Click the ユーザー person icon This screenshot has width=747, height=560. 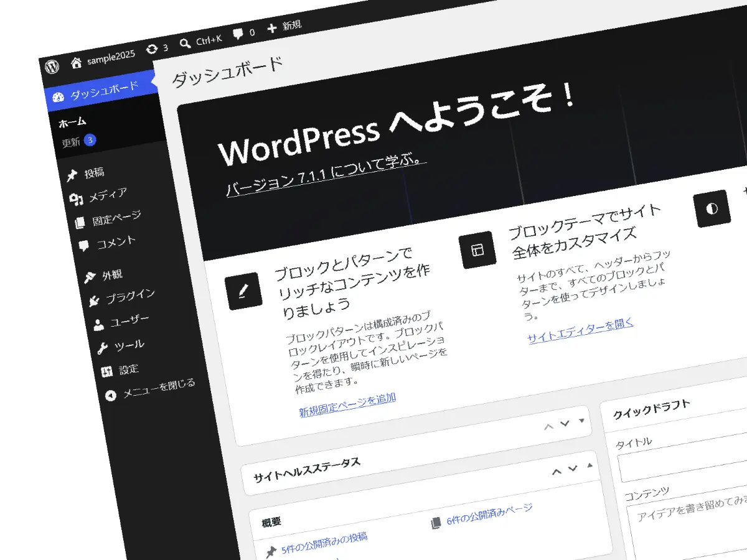click(x=98, y=324)
